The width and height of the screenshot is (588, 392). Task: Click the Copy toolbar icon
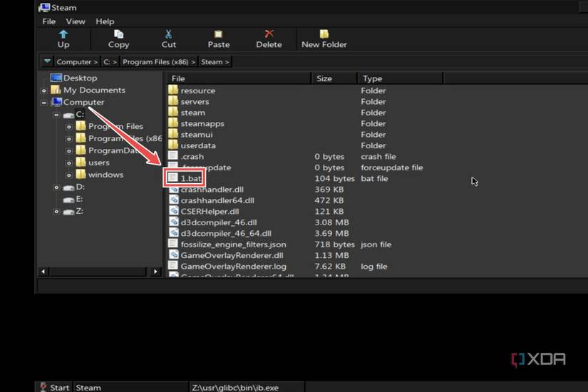[118, 34]
